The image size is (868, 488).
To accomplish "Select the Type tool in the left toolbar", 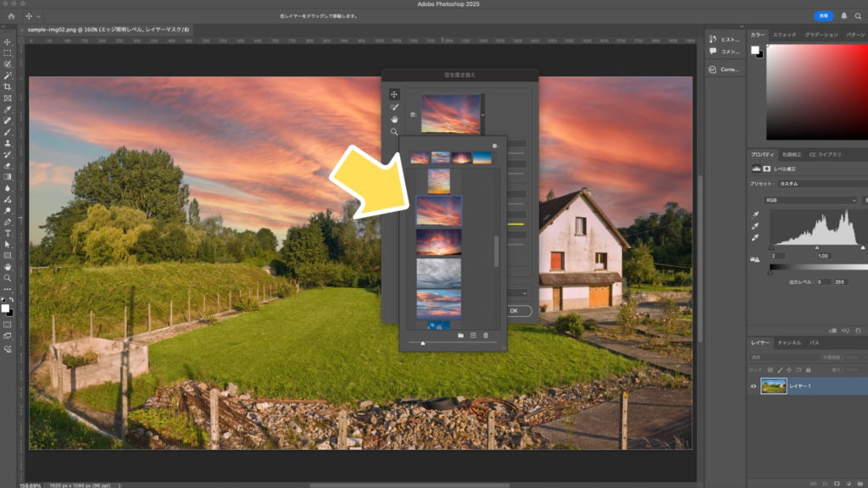I will [8, 233].
